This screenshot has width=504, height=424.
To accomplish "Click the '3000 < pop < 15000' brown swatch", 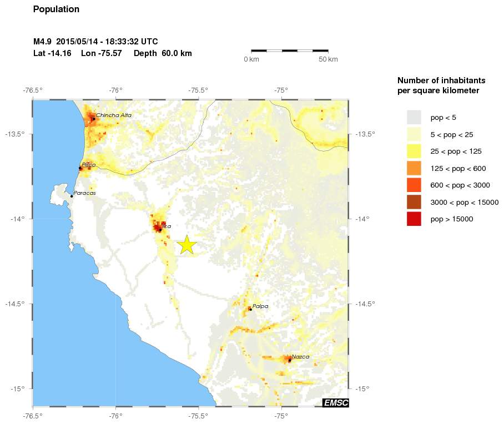I will tap(414, 202).
